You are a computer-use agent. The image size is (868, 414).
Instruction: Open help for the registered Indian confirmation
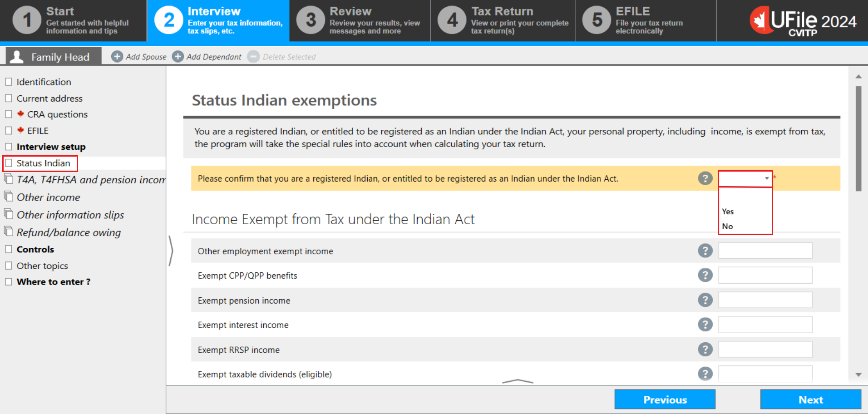[x=705, y=178]
